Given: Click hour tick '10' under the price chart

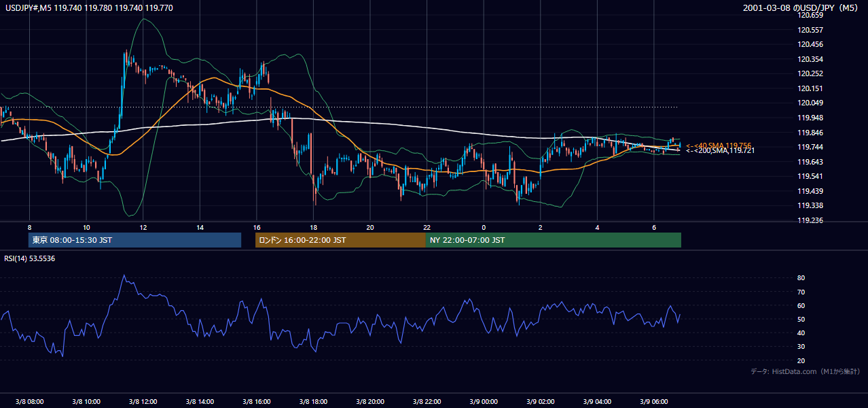Looking at the screenshot, I should 86,227.
